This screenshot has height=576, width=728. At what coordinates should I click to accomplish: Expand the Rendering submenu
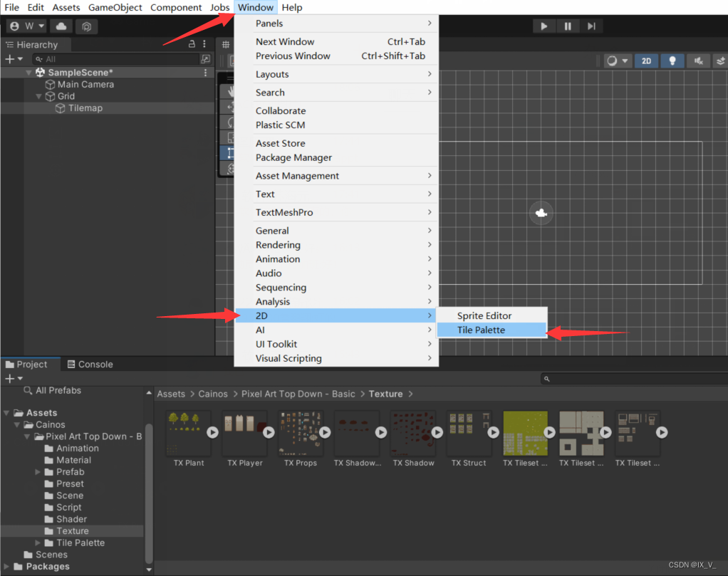point(337,245)
